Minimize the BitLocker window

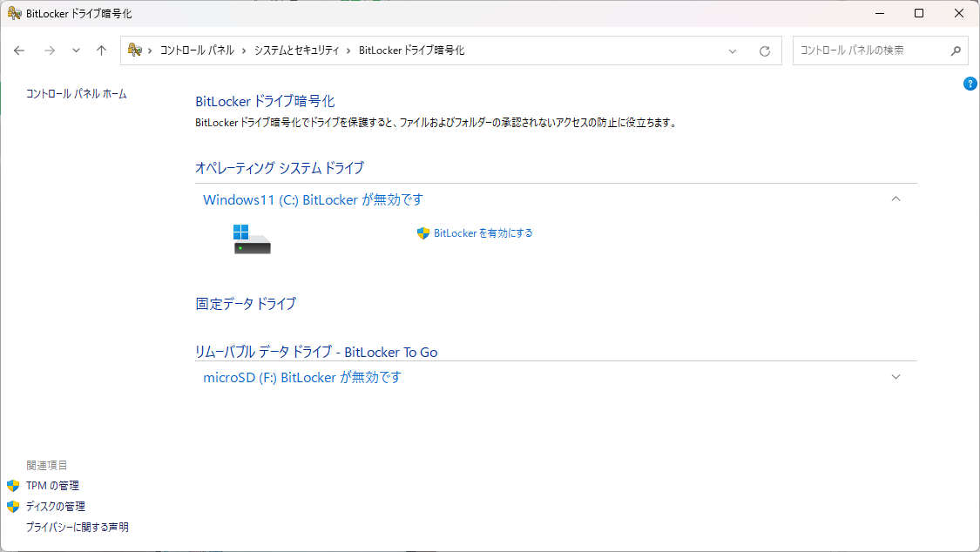[x=880, y=13]
